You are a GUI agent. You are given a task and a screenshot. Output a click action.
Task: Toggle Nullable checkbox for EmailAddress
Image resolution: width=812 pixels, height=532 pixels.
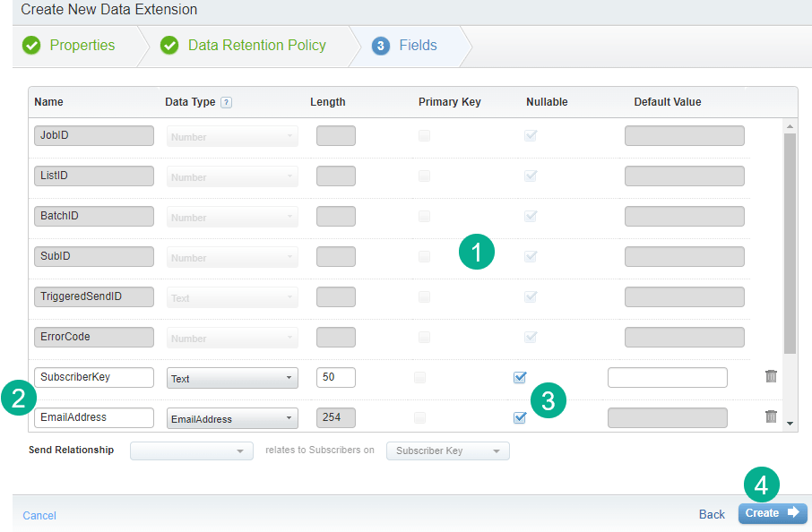[520, 417]
